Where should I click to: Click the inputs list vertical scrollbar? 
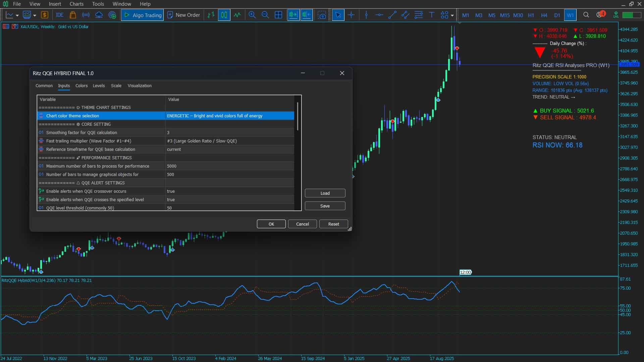coord(298,117)
